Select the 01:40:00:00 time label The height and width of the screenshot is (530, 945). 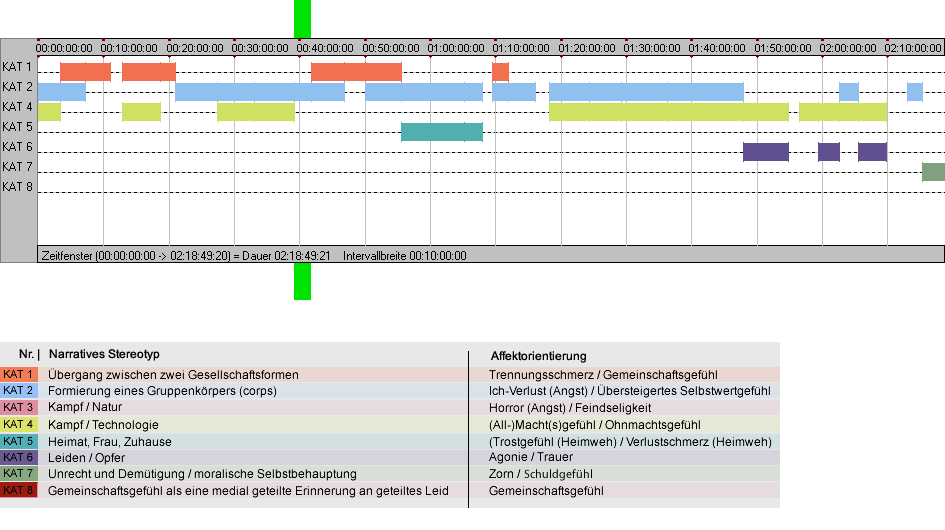tap(717, 48)
